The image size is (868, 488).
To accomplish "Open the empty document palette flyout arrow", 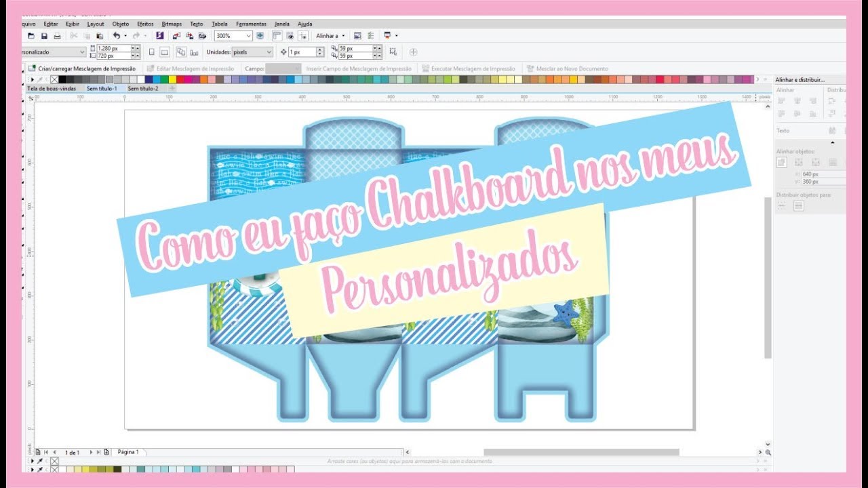I will click(31, 461).
